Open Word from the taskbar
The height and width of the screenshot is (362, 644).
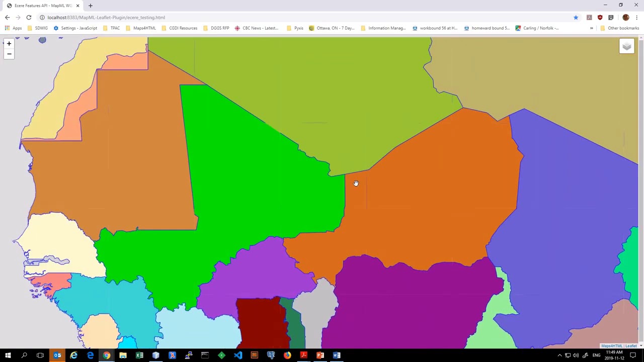(337, 355)
